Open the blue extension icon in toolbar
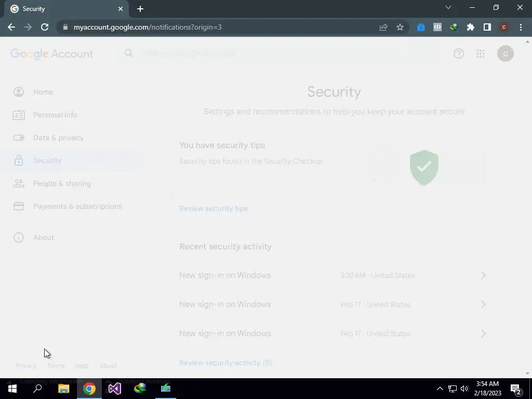The width and height of the screenshot is (532, 399). coord(421,27)
